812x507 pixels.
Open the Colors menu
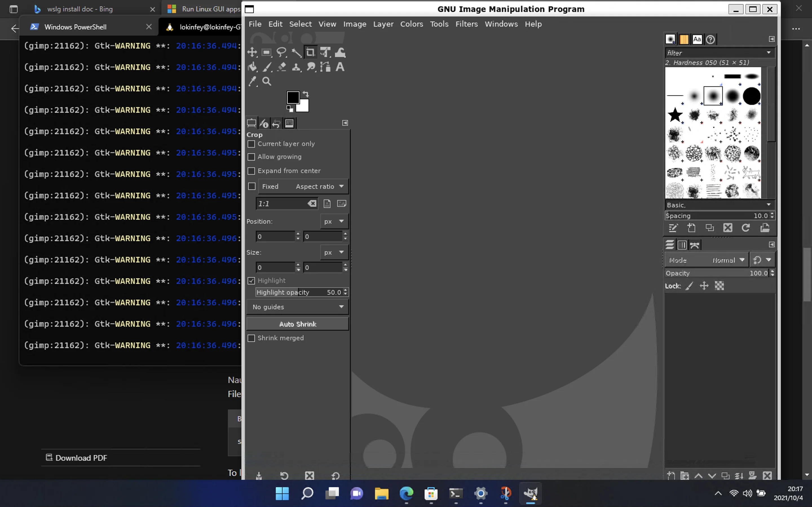411,24
